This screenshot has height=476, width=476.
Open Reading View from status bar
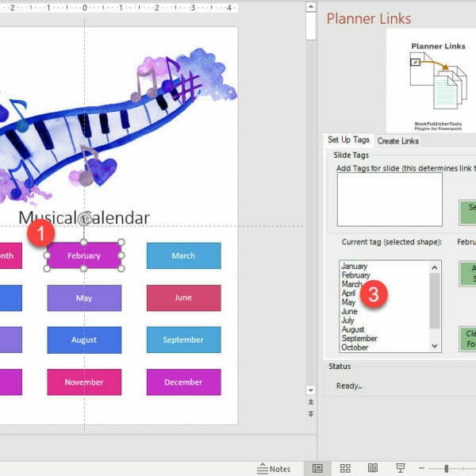373,468
